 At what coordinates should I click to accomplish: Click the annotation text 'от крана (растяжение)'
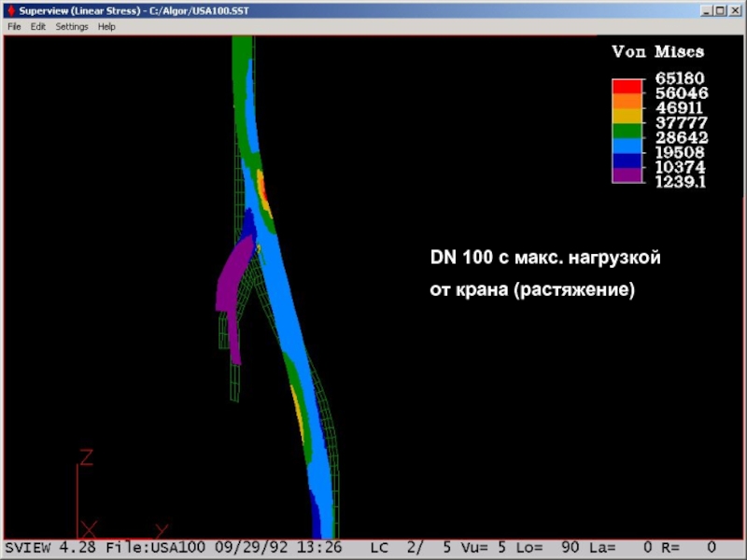click(532, 289)
